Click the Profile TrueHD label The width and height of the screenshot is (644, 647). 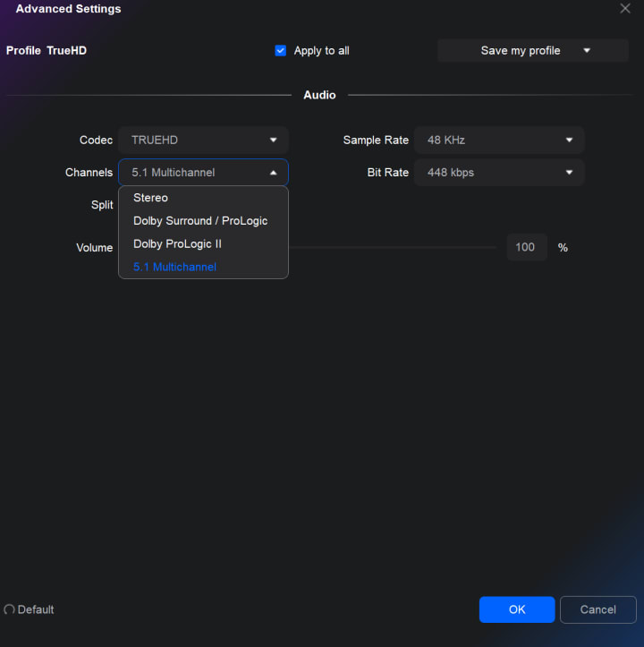47,50
